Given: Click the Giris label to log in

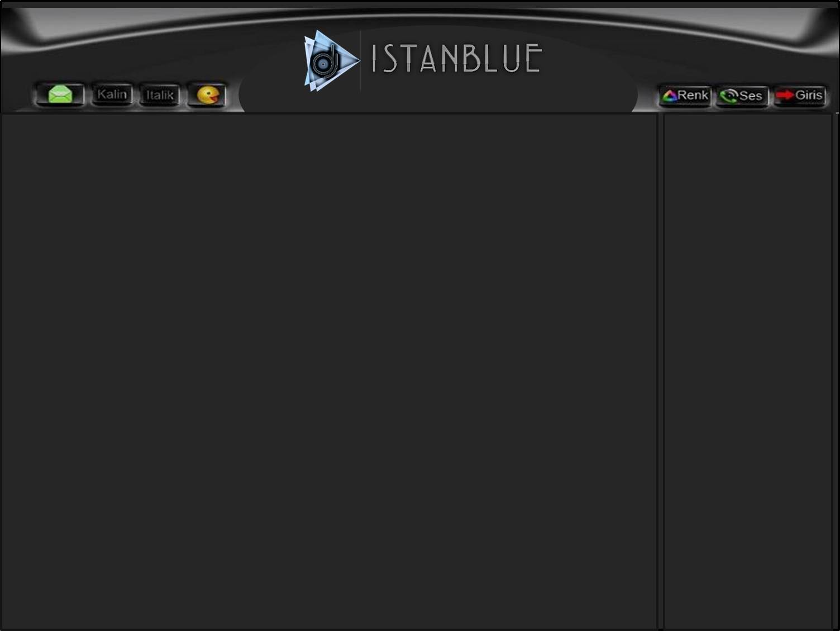Looking at the screenshot, I should point(809,95).
